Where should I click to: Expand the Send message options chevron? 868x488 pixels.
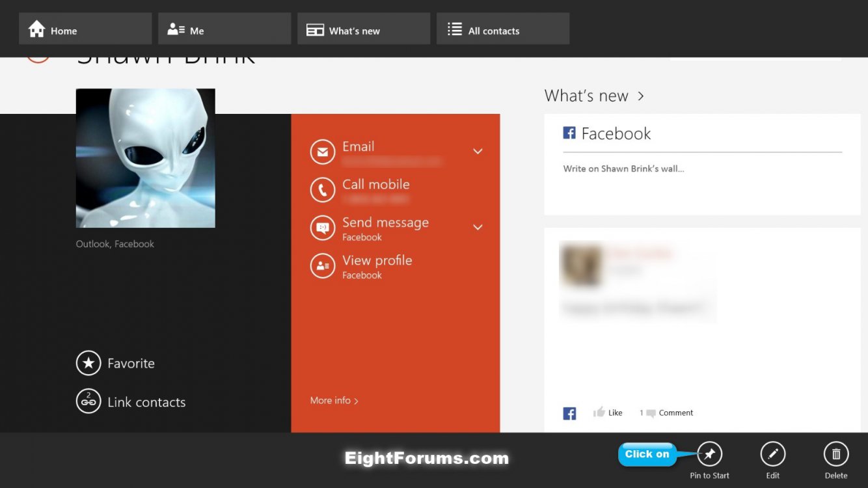pos(478,228)
